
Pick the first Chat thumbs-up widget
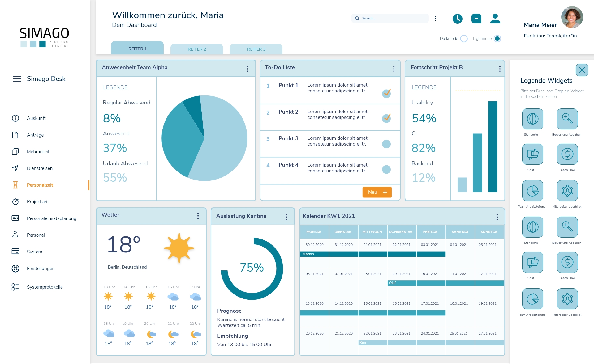click(532, 154)
